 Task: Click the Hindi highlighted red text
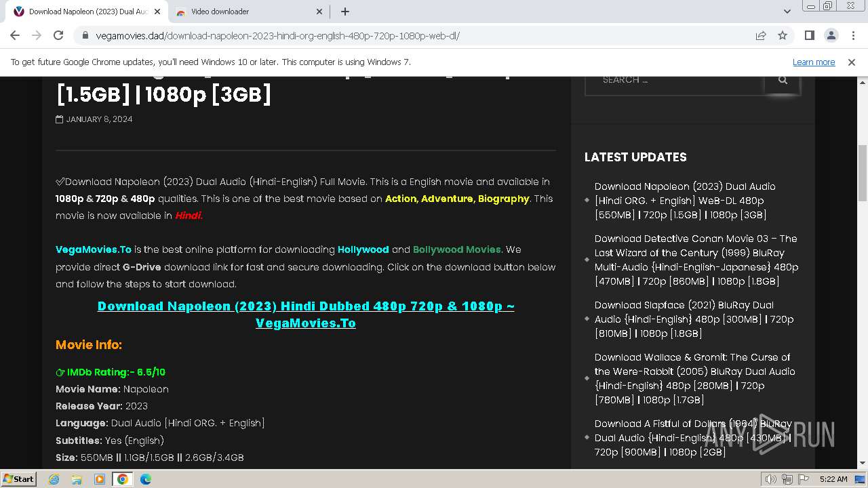click(x=189, y=216)
